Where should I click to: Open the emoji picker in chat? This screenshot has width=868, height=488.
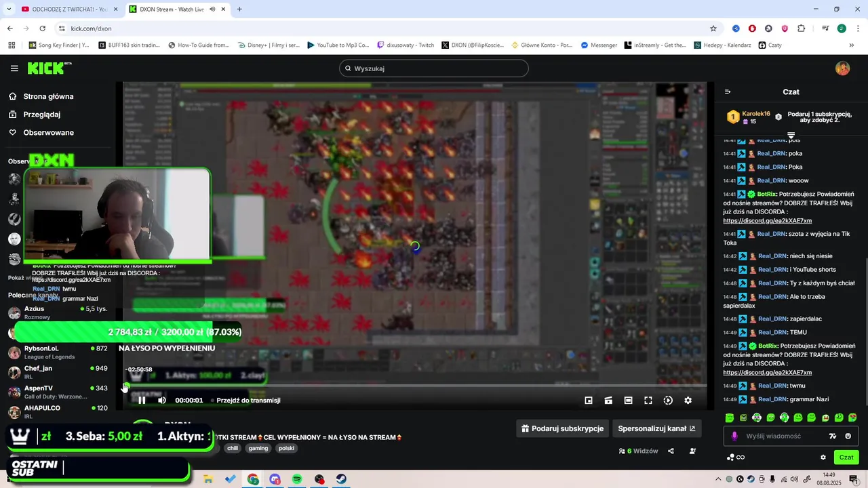point(848,436)
